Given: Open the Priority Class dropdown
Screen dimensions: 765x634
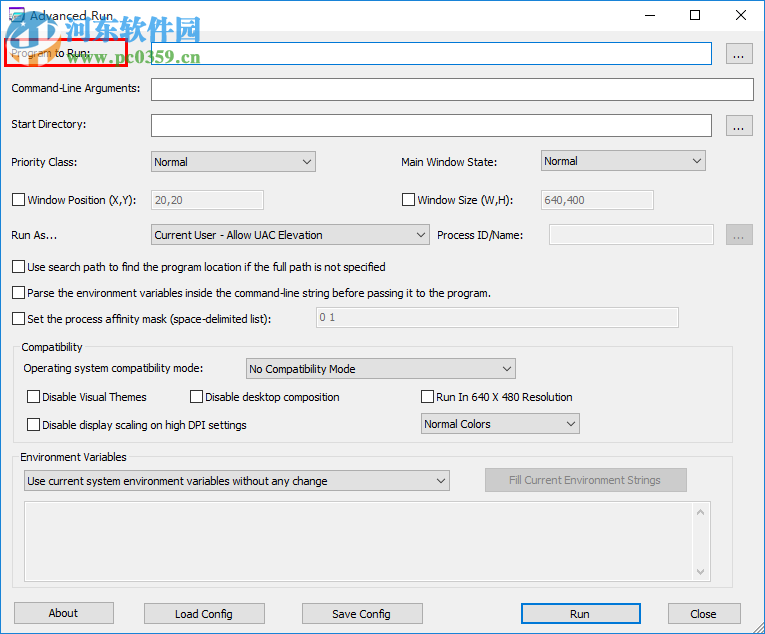Looking at the screenshot, I should pos(233,162).
